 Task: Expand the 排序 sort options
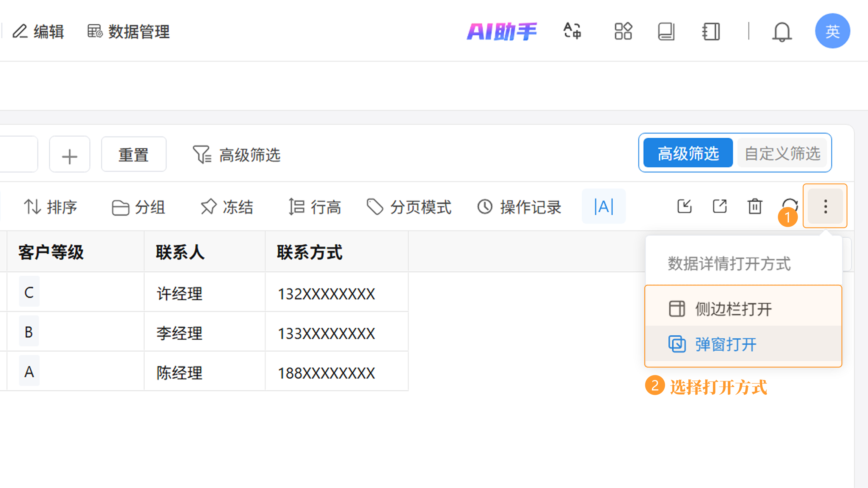pos(51,207)
